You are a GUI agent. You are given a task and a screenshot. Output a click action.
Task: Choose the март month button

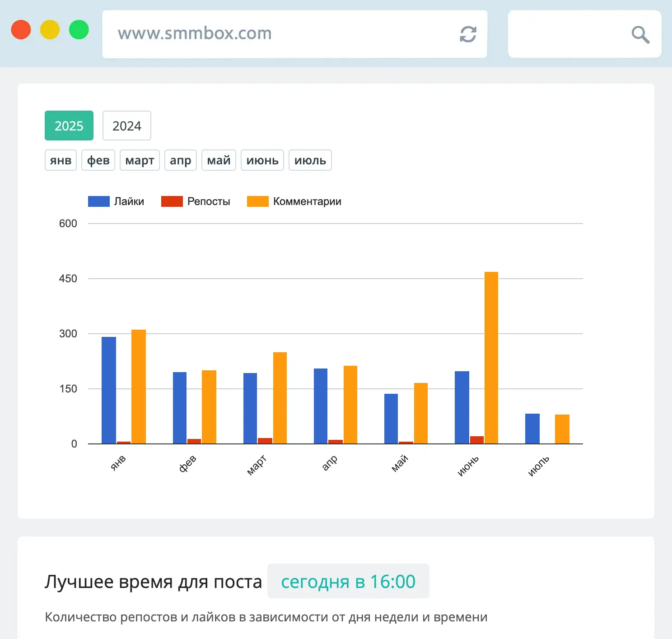140,160
